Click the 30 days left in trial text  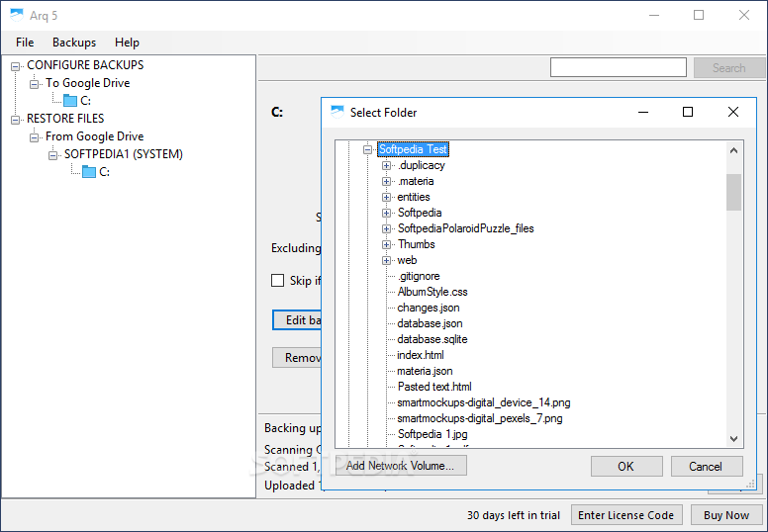[514, 515]
